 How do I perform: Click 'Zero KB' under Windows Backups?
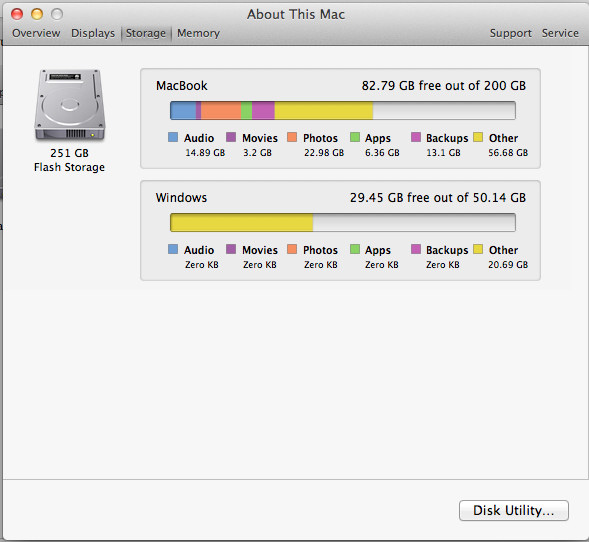pos(443,265)
